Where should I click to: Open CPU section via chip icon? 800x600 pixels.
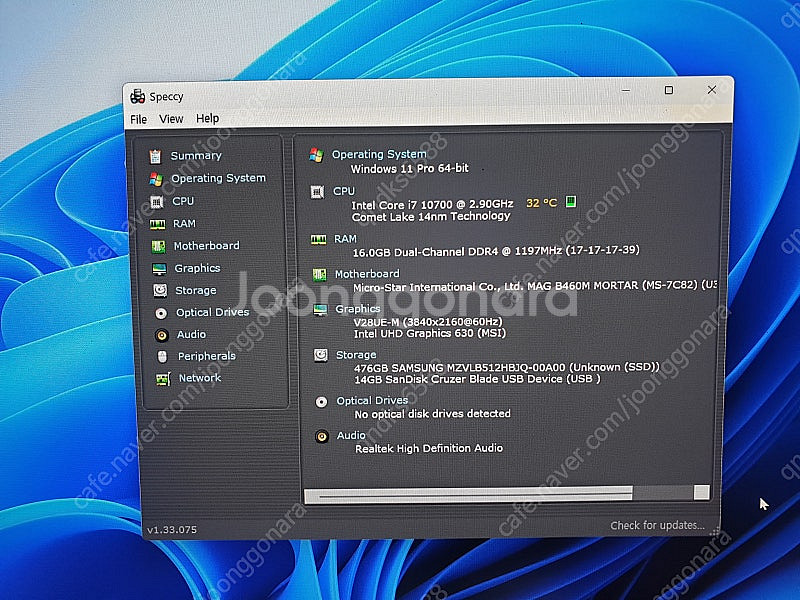click(157, 201)
